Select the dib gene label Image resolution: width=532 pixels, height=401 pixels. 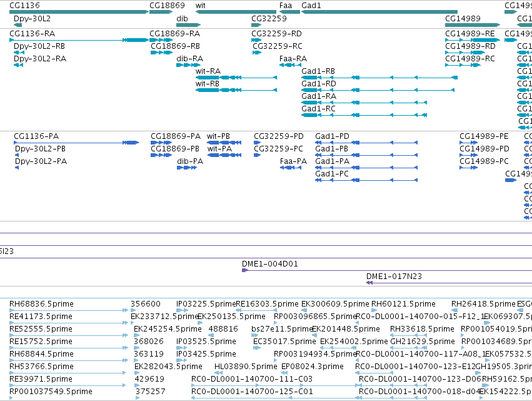pos(182,19)
